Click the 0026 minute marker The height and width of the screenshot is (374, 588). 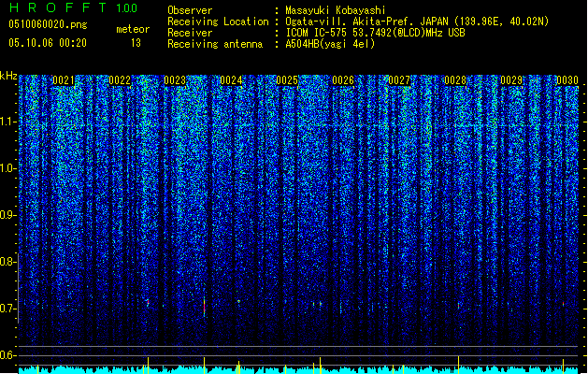pyautogui.click(x=343, y=80)
